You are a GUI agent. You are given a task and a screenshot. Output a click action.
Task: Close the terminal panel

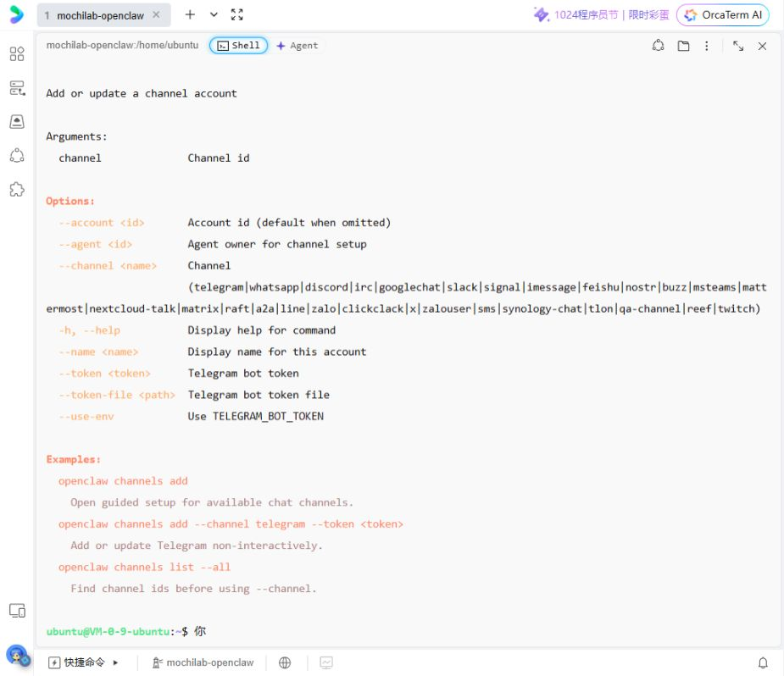pyautogui.click(x=762, y=46)
